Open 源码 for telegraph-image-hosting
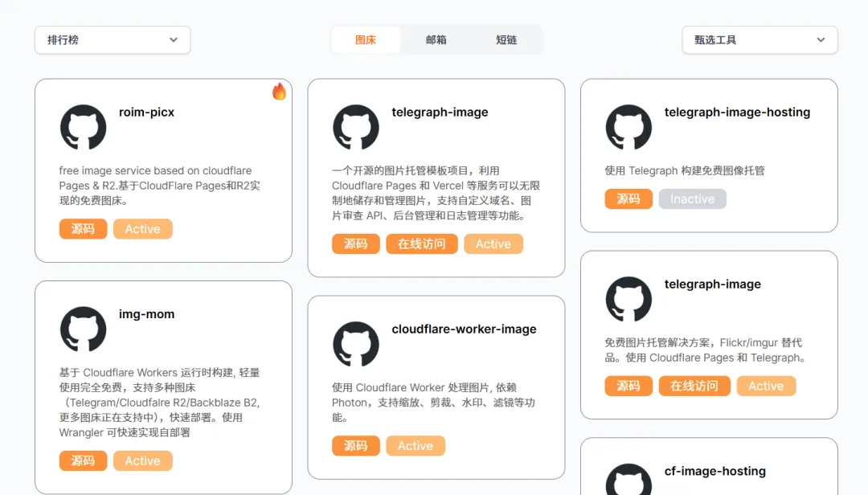The width and height of the screenshot is (868, 495). (628, 198)
